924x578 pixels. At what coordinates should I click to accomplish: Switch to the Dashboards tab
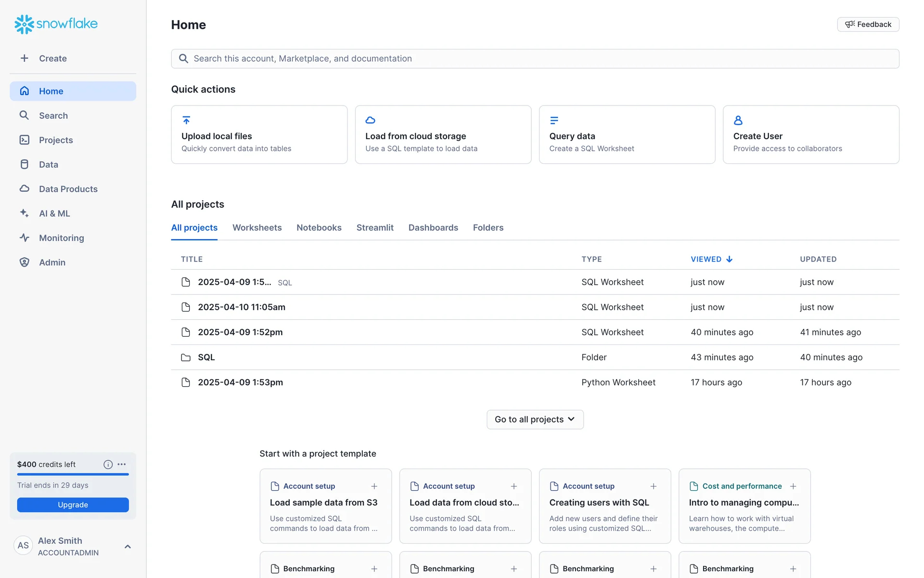(433, 228)
